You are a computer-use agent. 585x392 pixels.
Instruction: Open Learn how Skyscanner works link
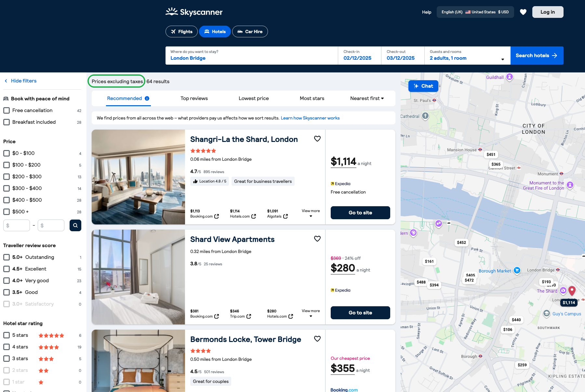pyautogui.click(x=310, y=118)
